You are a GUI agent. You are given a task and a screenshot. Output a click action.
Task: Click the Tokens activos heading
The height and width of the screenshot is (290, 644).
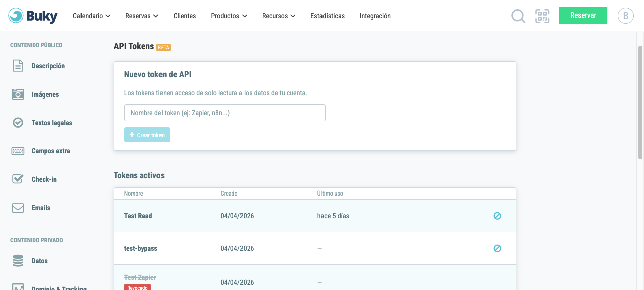[x=139, y=175]
